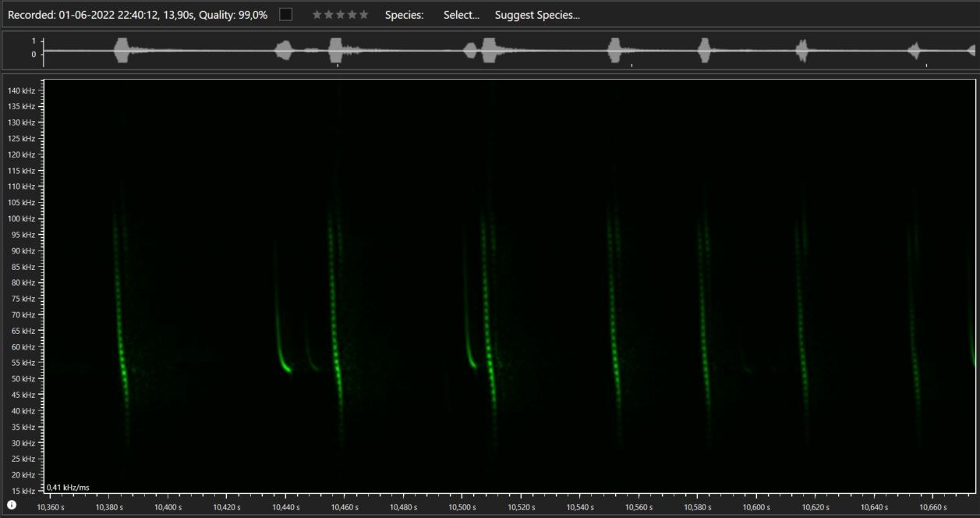Give the recording a two-star rating
Viewport: 980px width, 518px height.
coord(328,15)
